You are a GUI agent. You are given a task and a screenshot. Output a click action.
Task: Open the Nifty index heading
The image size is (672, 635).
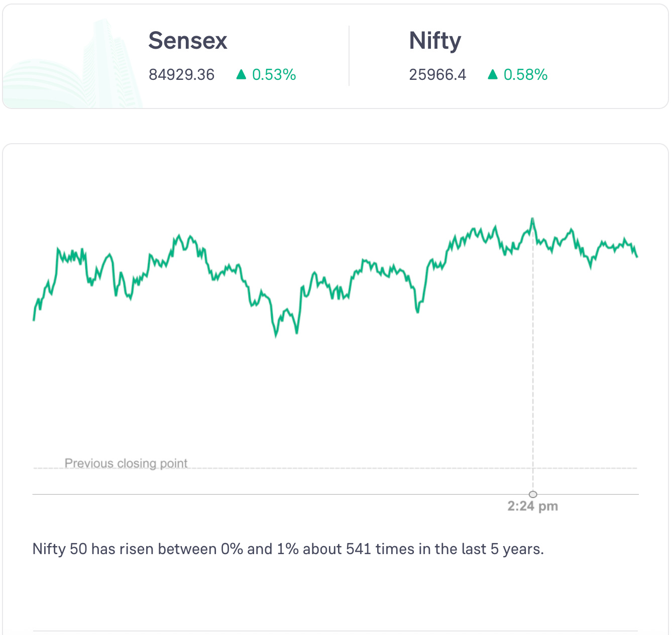[435, 41]
